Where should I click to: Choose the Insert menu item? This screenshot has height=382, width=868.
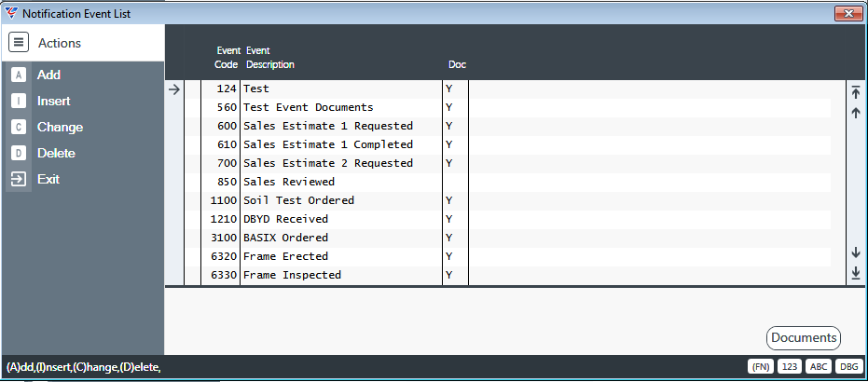click(54, 102)
